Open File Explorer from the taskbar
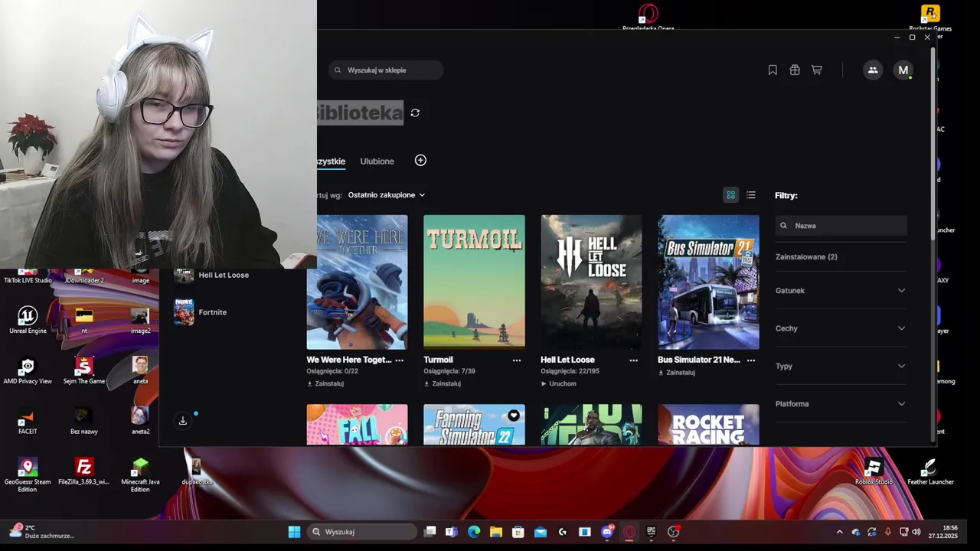980x551 pixels. (x=496, y=532)
